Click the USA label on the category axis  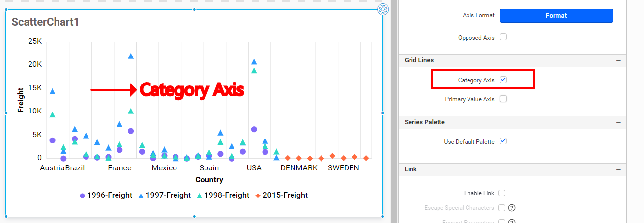tap(254, 168)
